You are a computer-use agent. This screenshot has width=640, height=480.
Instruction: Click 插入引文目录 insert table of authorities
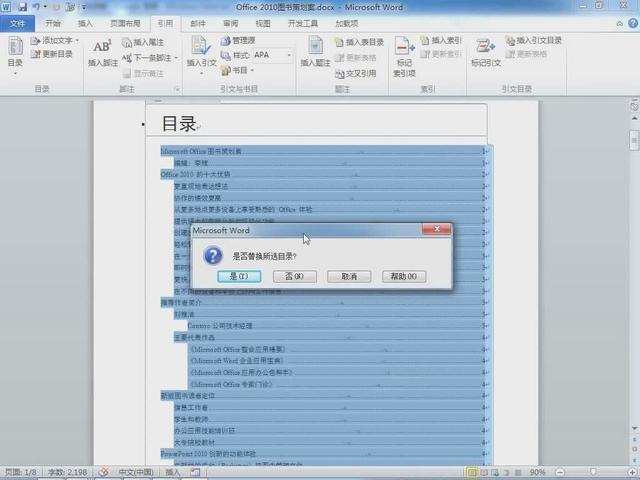pos(534,40)
